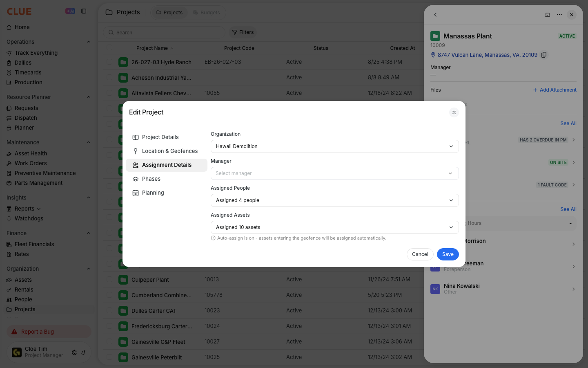Open Track Everything in the sidebar

[x=36, y=53]
